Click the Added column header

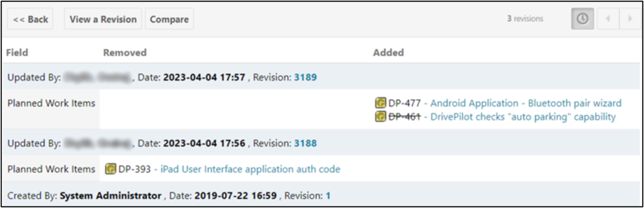[388, 53]
